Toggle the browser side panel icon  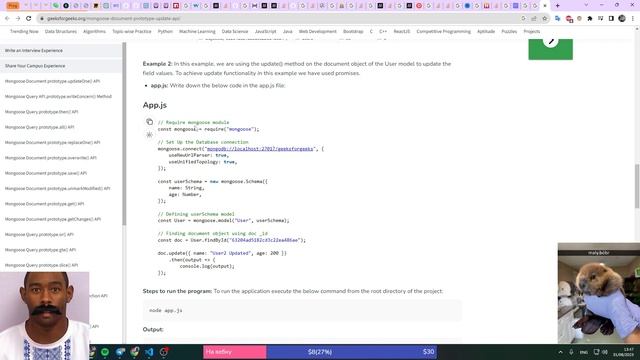coord(611,18)
